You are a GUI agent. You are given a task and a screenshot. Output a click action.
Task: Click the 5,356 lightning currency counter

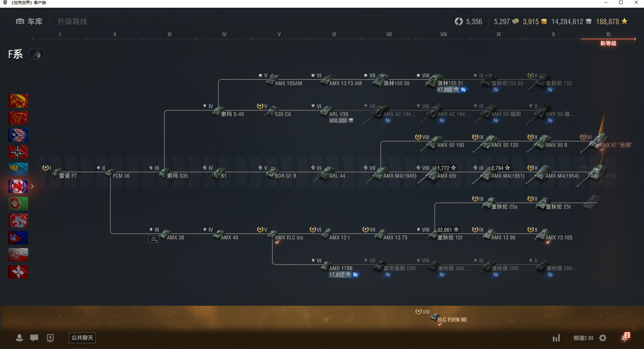point(468,22)
